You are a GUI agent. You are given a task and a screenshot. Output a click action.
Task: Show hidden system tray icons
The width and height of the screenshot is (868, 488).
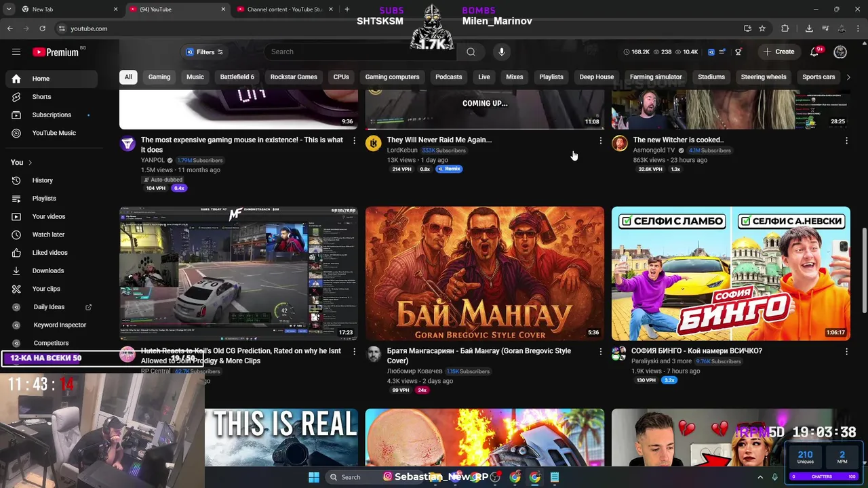(759, 477)
